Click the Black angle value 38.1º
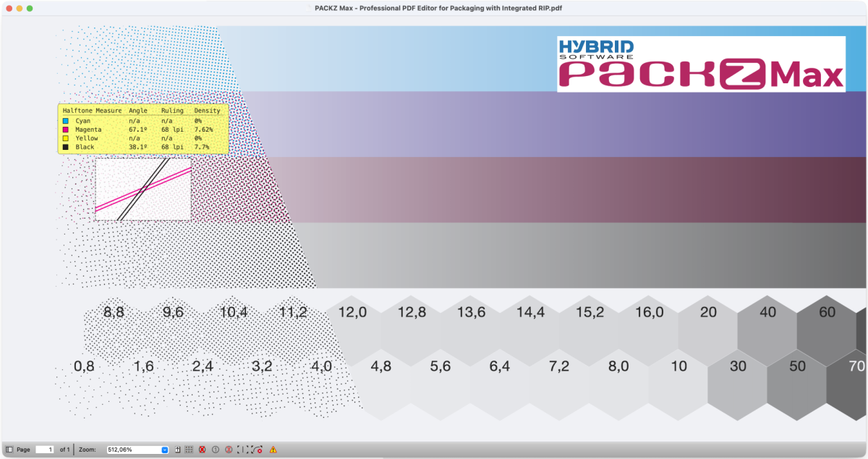The width and height of the screenshot is (868, 459). 138,147
